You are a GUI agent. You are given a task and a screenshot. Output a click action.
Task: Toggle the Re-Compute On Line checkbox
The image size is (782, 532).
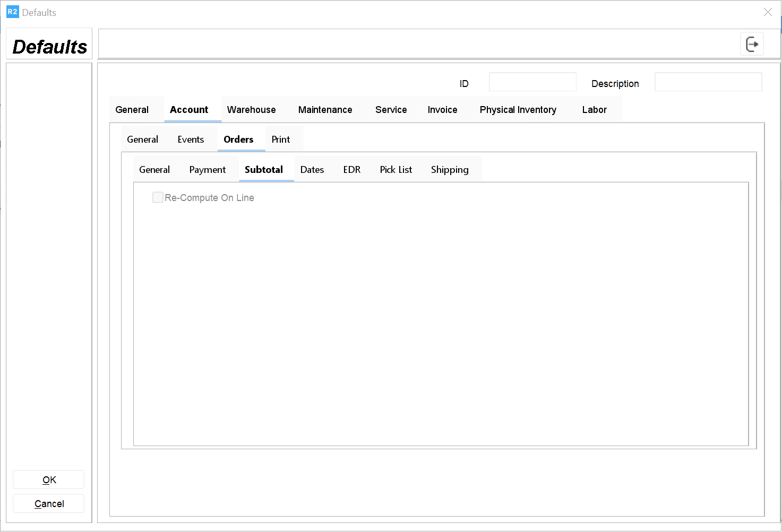pos(158,197)
